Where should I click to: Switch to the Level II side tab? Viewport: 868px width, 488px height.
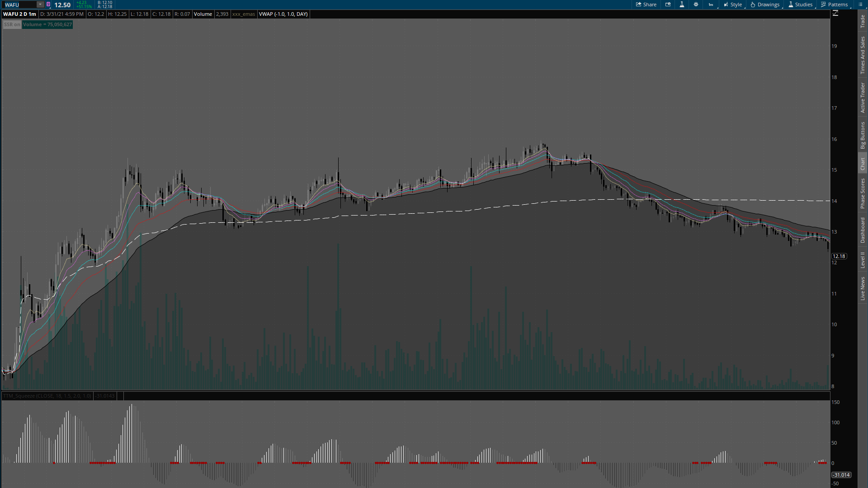(x=863, y=260)
